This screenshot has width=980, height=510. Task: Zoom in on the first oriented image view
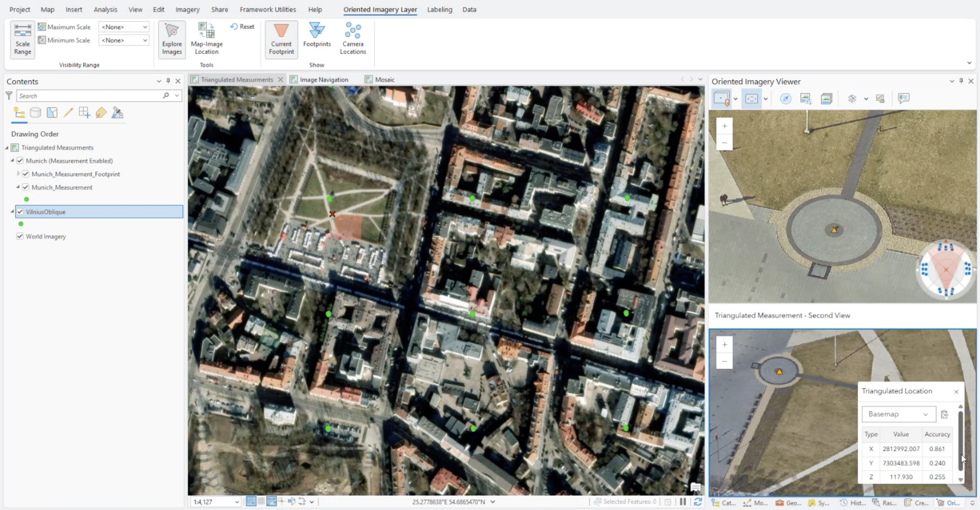pyautogui.click(x=724, y=126)
